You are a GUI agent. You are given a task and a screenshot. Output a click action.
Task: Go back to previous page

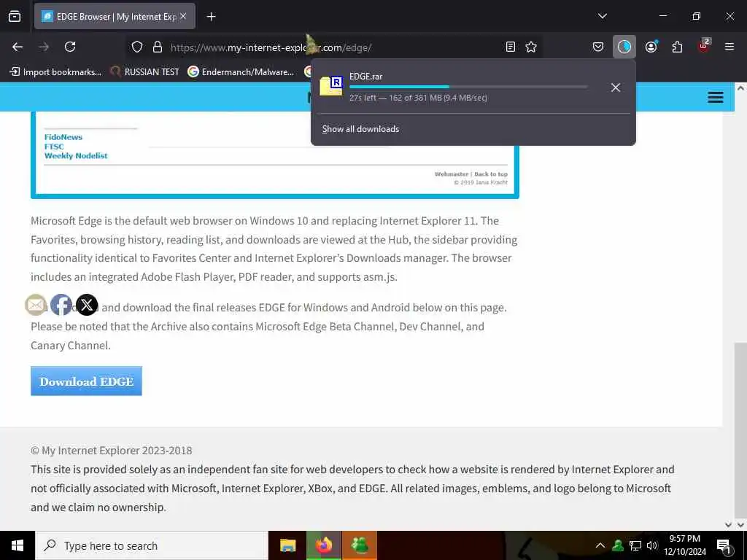(18, 47)
